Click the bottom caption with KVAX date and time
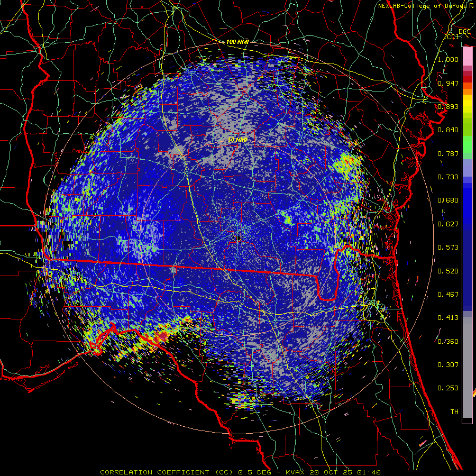 pos(240,472)
